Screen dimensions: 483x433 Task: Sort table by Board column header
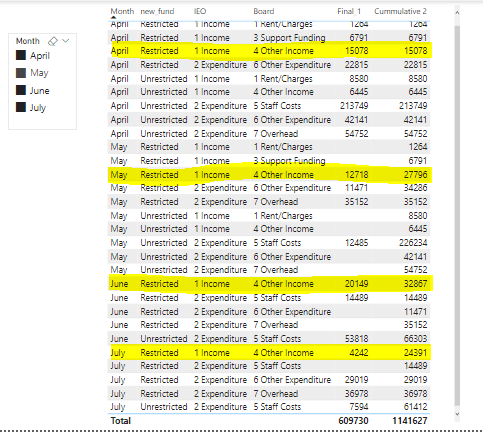[x=264, y=11]
